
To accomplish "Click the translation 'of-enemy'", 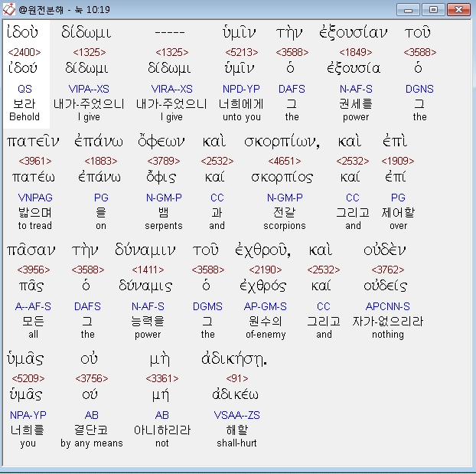I will pos(266,335).
